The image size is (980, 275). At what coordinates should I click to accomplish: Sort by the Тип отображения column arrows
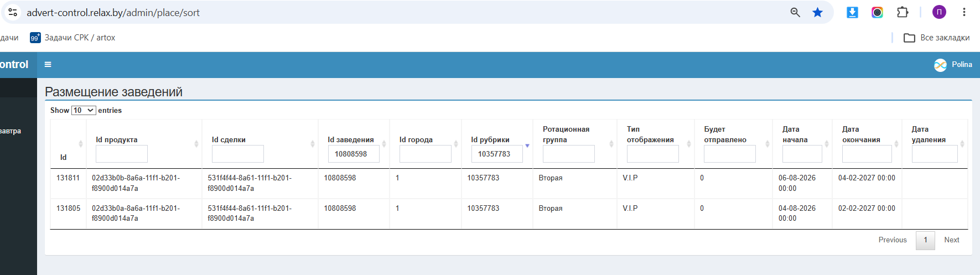pyautogui.click(x=689, y=144)
